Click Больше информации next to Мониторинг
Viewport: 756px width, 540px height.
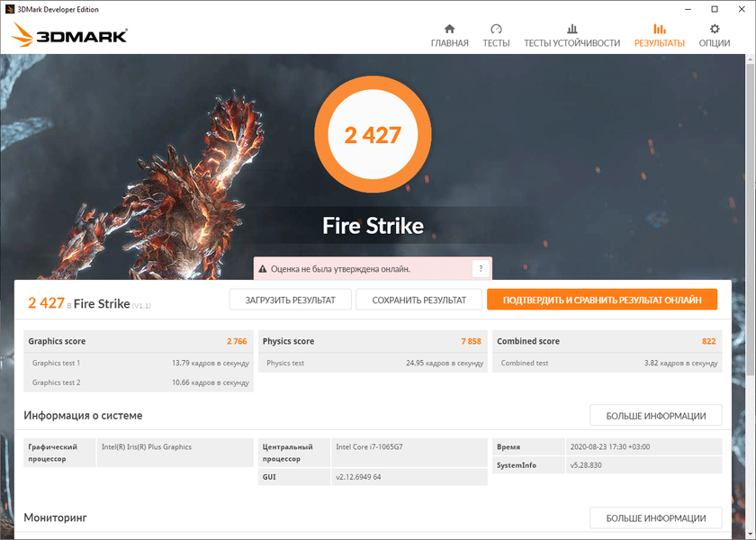(x=656, y=517)
